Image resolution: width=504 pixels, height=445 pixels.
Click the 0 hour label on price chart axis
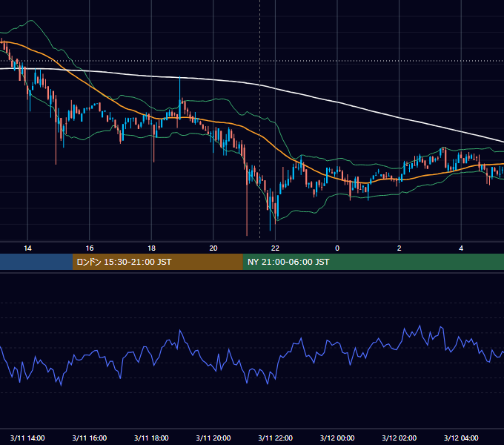[x=337, y=248]
